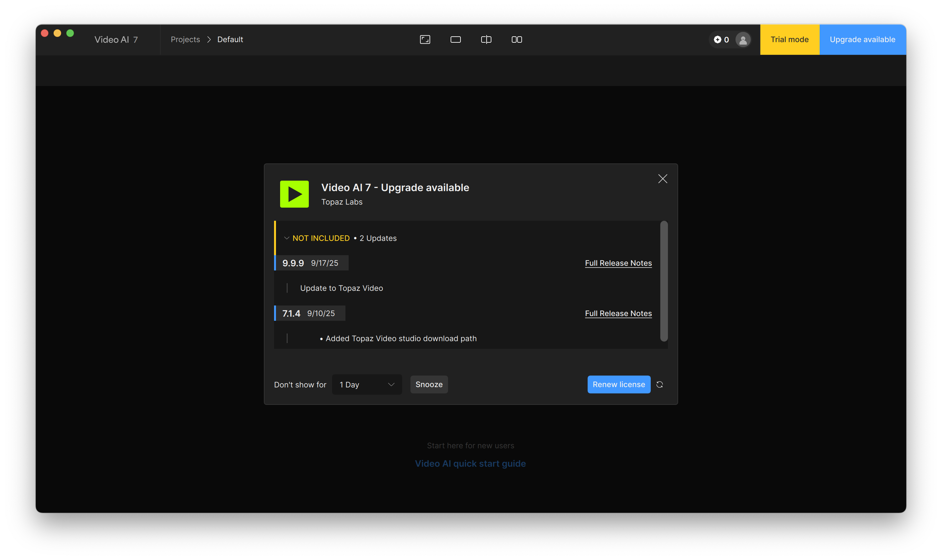Open the 1 Day snooze duration dropdown
The height and width of the screenshot is (560, 942).
pyautogui.click(x=367, y=384)
